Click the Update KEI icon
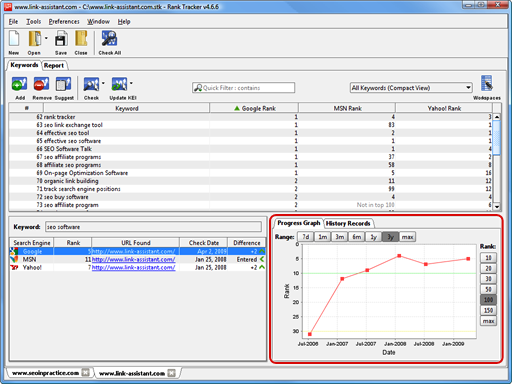This screenshot has width=512, height=384. (119, 84)
